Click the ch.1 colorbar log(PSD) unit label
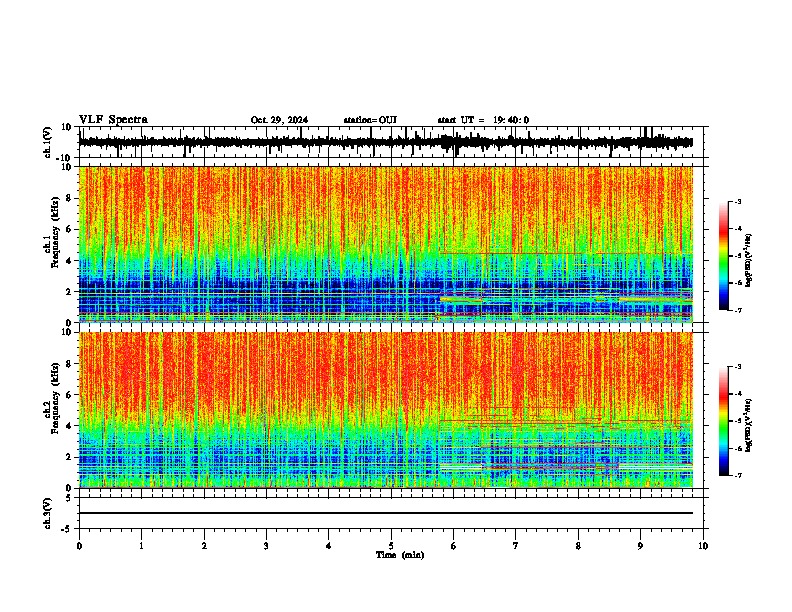This screenshot has height=612, width=792. pos(748,260)
